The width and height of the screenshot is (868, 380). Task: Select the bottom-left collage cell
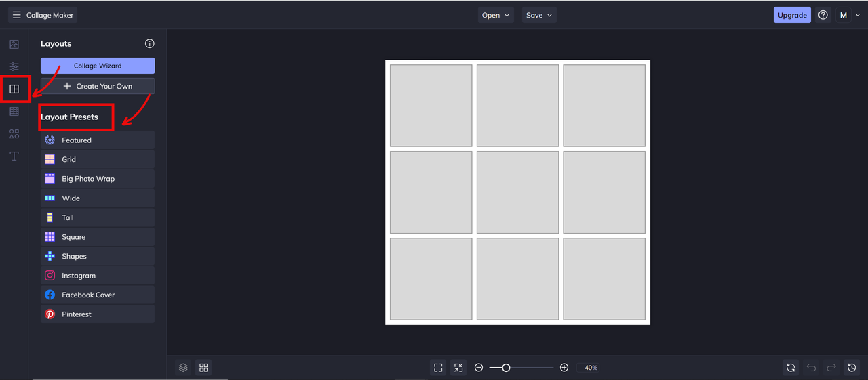[x=431, y=279]
